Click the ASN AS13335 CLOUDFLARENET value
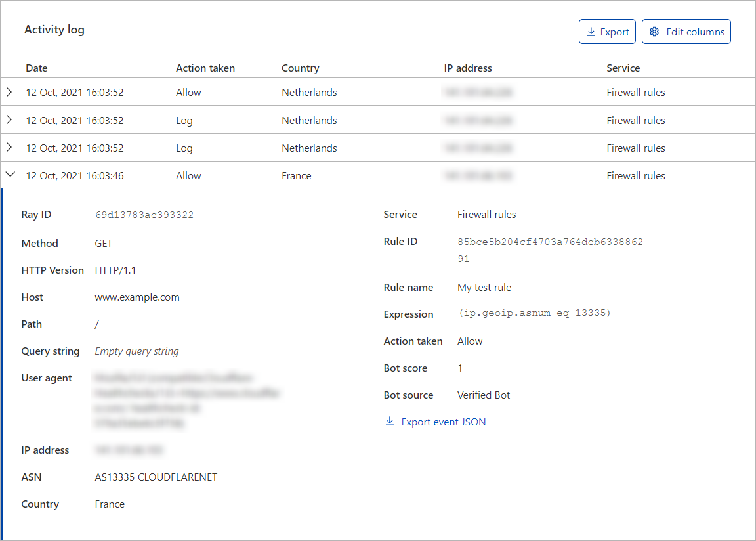This screenshot has height=541, width=756. (156, 477)
